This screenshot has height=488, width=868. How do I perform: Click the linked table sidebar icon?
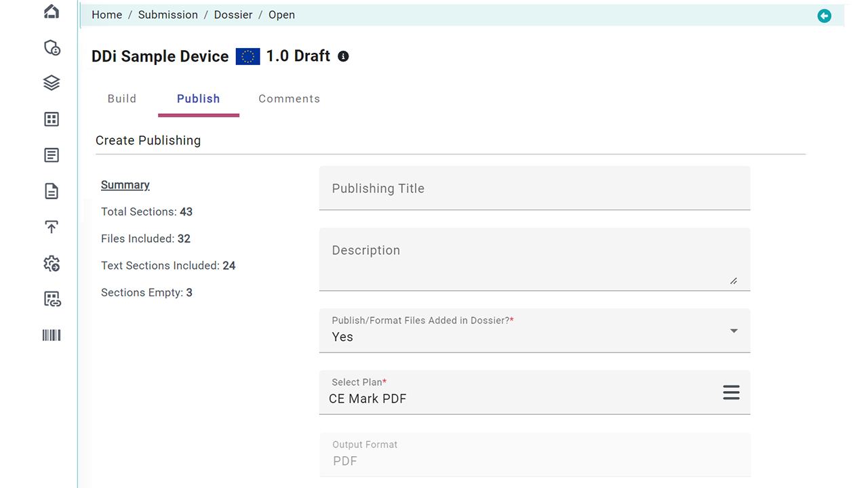(52, 299)
